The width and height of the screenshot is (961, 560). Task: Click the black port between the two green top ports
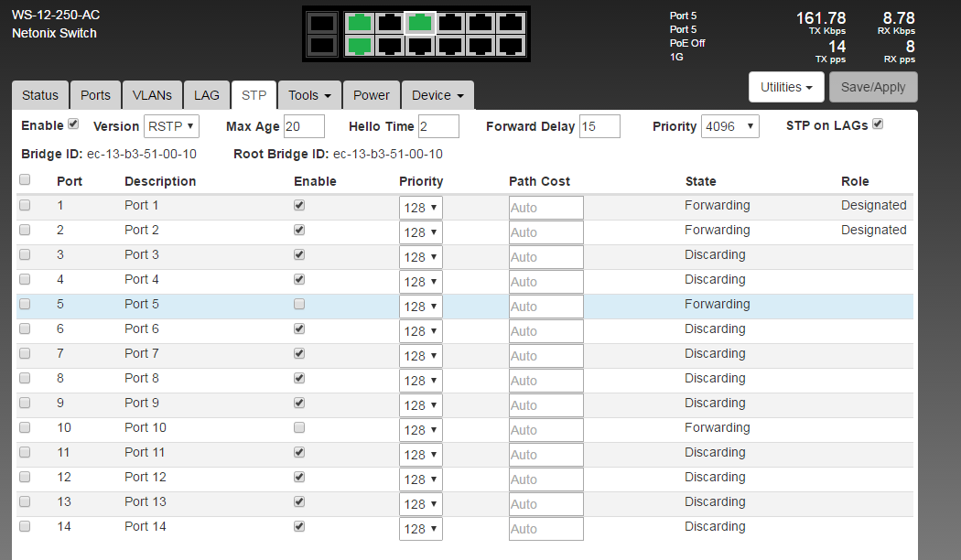(x=391, y=23)
